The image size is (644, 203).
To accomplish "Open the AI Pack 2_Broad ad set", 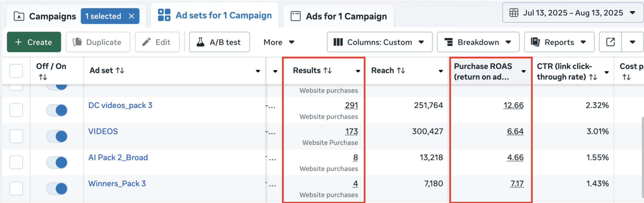I will point(118,157).
